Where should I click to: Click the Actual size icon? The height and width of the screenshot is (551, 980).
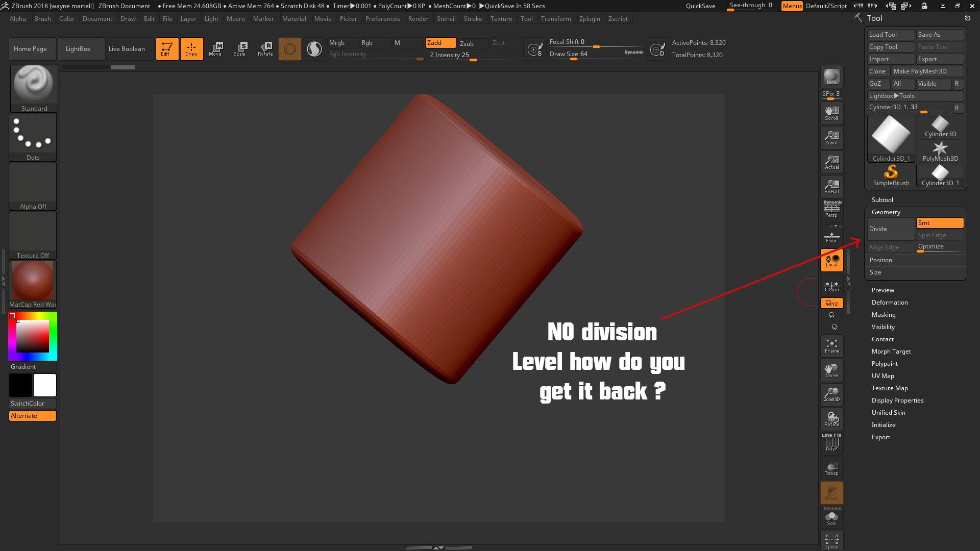click(831, 162)
